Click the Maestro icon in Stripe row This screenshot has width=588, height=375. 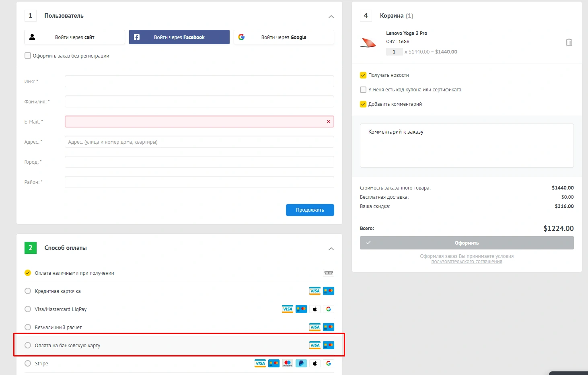[x=287, y=363]
